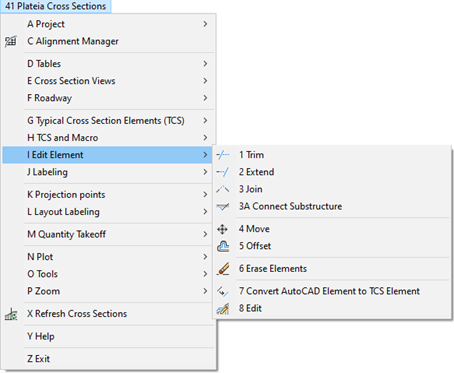
Task: Select 1 Trim in submenu
Action: point(332,155)
